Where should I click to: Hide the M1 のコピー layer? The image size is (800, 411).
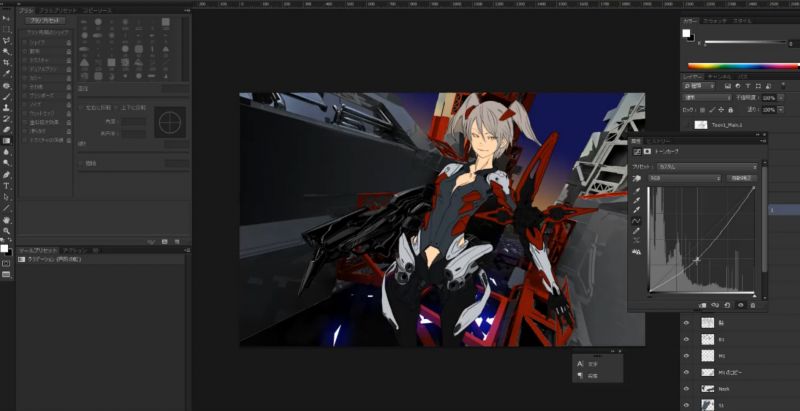pyautogui.click(x=686, y=372)
